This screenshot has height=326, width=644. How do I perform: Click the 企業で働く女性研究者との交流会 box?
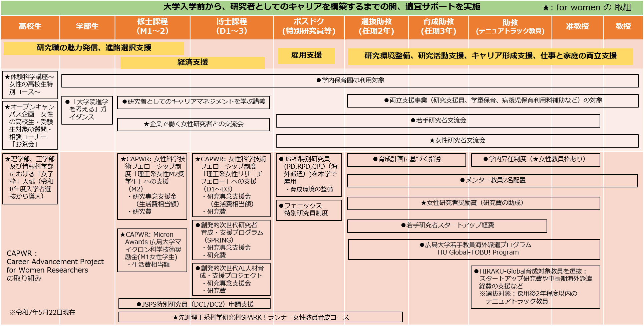(x=194, y=125)
